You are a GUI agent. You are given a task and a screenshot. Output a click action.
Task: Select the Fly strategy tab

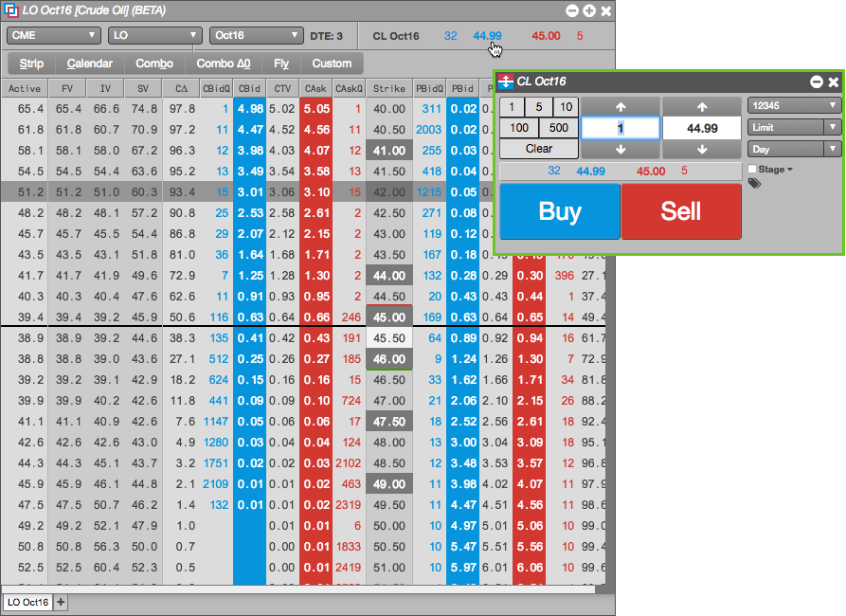pyautogui.click(x=281, y=63)
